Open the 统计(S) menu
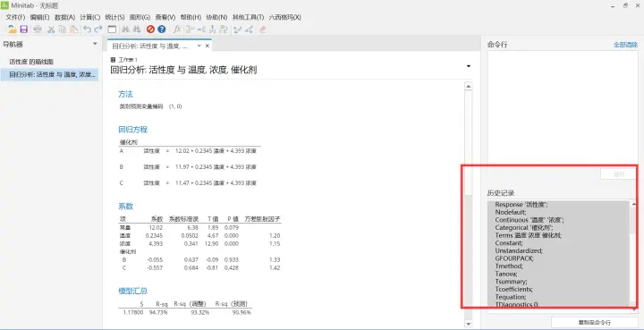The width and height of the screenshot is (644, 330). 114,17
